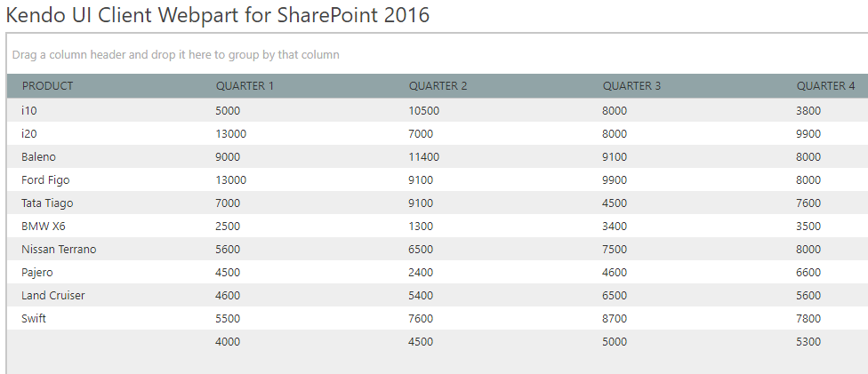The height and width of the screenshot is (374, 868).
Task: Select the Ford Figo row
Action: 45,180
